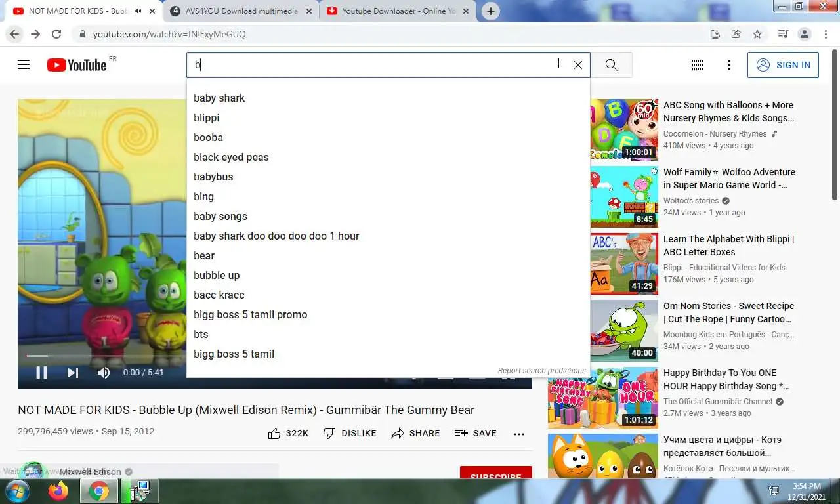
Task: Open Happy Birthday ONE HOUR video title
Action: tap(727, 379)
